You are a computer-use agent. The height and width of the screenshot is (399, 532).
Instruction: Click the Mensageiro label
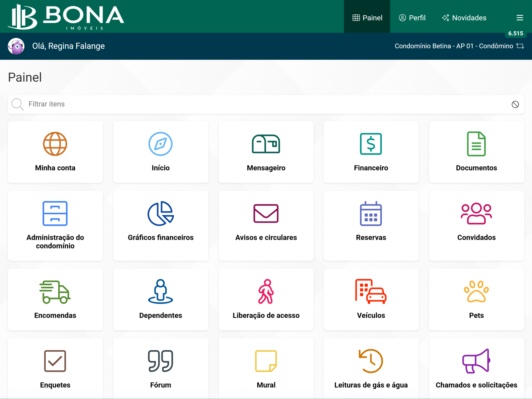(266, 168)
